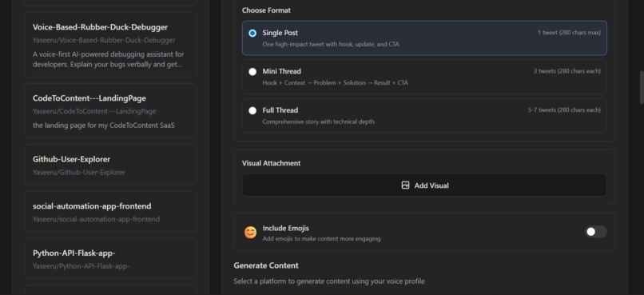Image resolution: width=644 pixels, height=295 pixels.
Task: Click the Hook + Context → Problem description
Action: [335, 82]
